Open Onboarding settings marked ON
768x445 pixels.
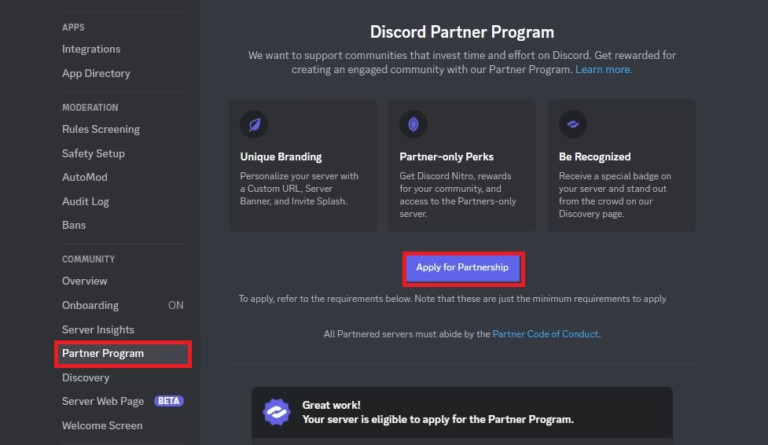click(x=90, y=305)
